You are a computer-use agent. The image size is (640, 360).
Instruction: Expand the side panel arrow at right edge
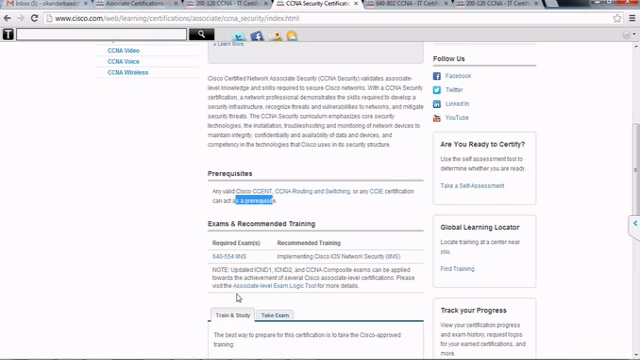(x=635, y=223)
